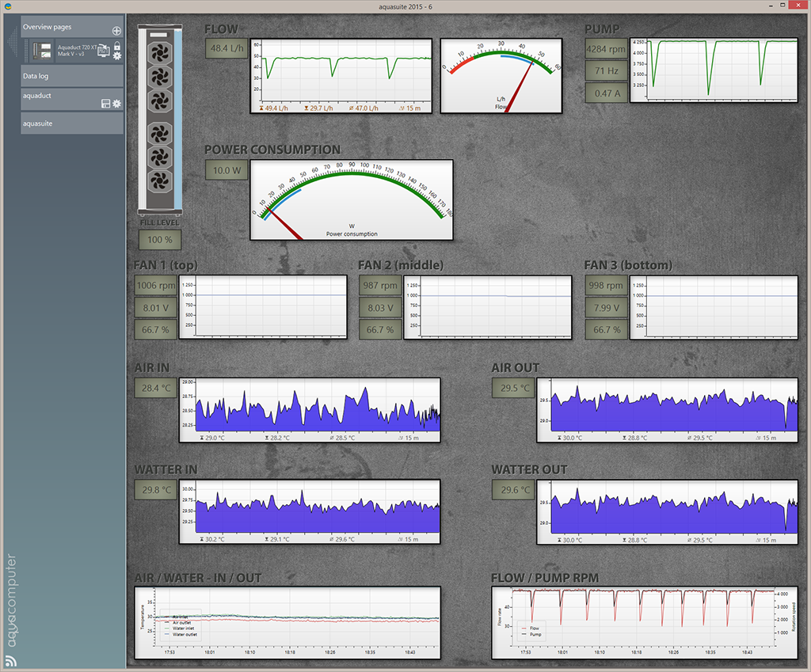
Task: Toggle the lock on Aquaduct 720 XT page
Action: pyautogui.click(x=116, y=47)
